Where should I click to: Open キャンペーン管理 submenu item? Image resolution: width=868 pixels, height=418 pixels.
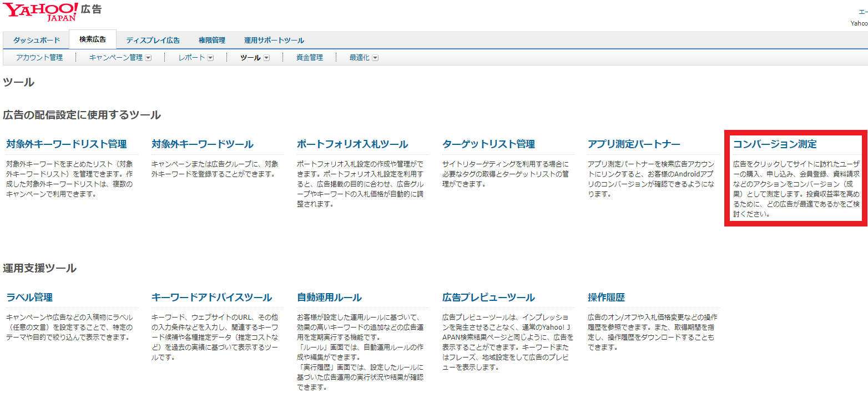116,58
